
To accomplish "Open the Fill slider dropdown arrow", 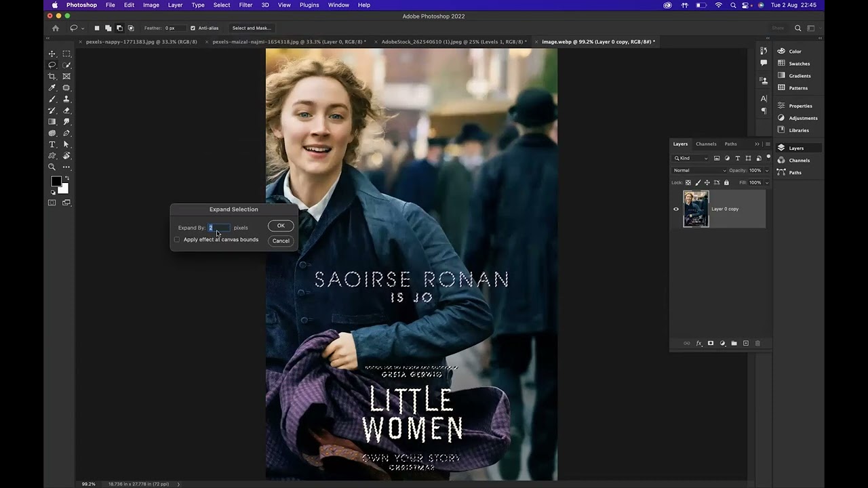I will point(767,183).
